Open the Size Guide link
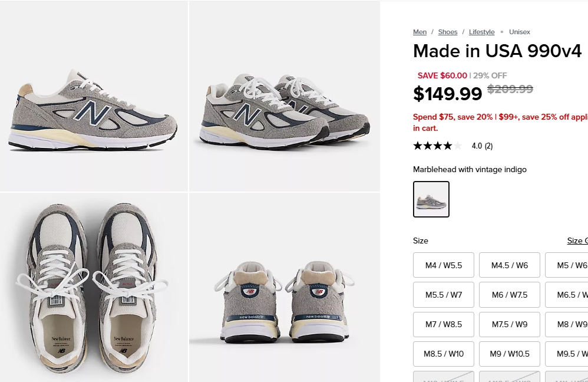This screenshot has height=382, width=588. click(x=577, y=241)
